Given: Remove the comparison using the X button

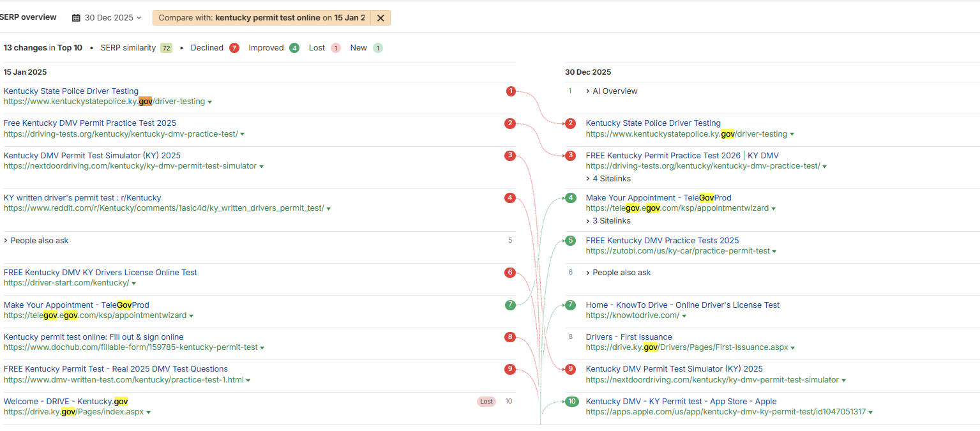Looking at the screenshot, I should 381,18.
